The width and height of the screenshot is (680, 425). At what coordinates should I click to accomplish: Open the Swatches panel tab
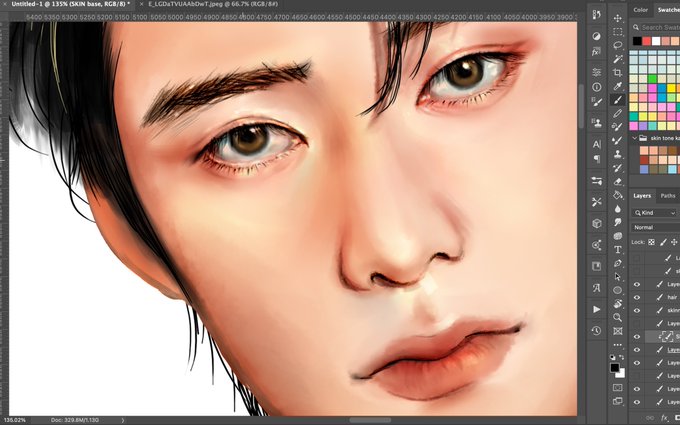pyautogui.click(x=668, y=10)
